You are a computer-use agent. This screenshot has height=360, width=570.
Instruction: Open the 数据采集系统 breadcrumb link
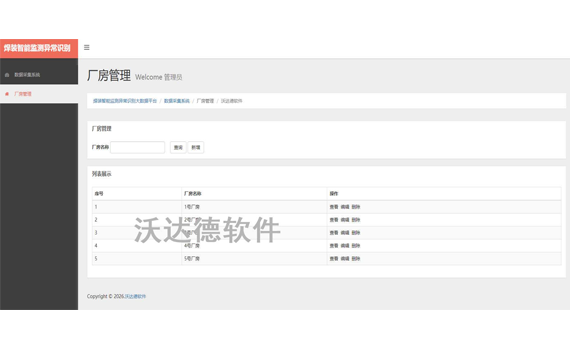pos(177,101)
